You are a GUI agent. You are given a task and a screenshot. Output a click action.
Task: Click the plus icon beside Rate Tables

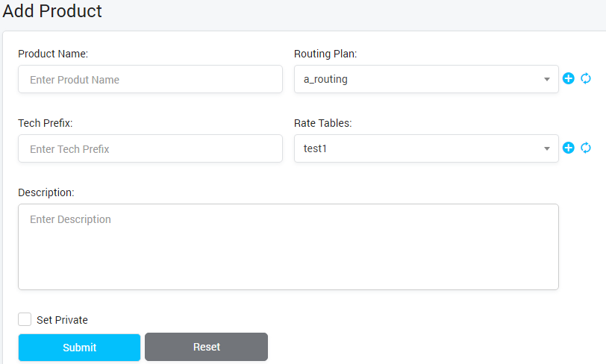pyautogui.click(x=568, y=148)
